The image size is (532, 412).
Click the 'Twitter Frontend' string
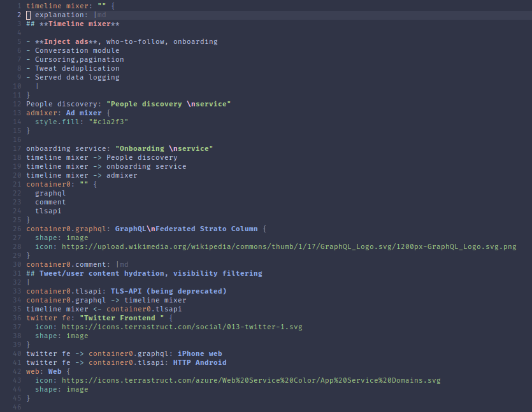point(122,318)
